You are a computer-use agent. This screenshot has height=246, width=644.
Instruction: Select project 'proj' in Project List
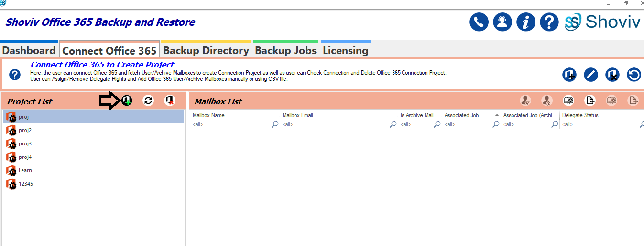coord(93,117)
